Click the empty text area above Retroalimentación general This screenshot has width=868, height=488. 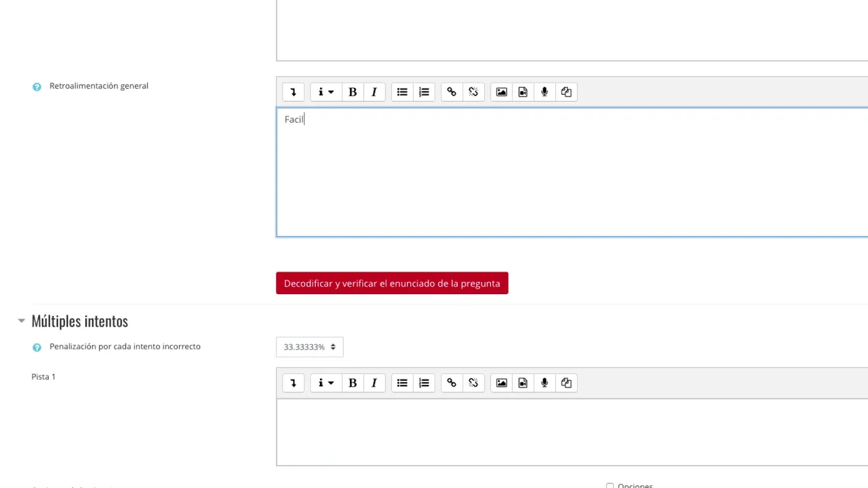click(572, 30)
